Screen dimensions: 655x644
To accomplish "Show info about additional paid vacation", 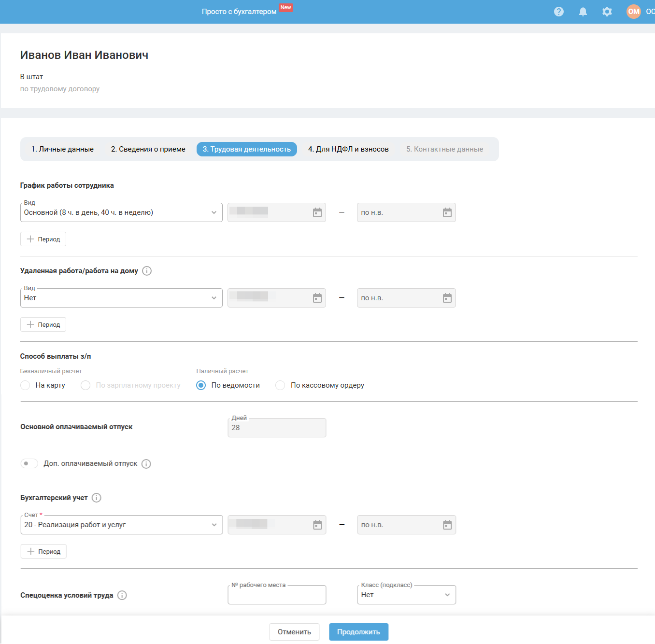I will click(x=146, y=464).
